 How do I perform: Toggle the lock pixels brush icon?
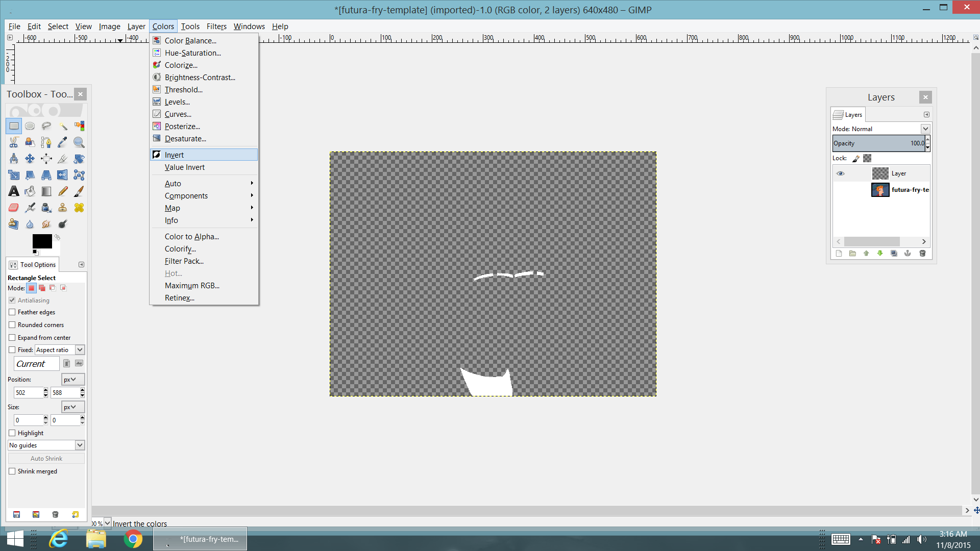[856, 159]
